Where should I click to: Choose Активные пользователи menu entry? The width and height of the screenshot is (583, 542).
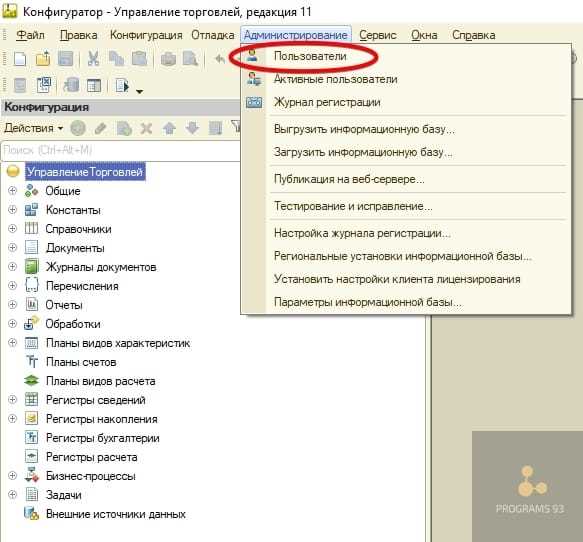coord(405,79)
